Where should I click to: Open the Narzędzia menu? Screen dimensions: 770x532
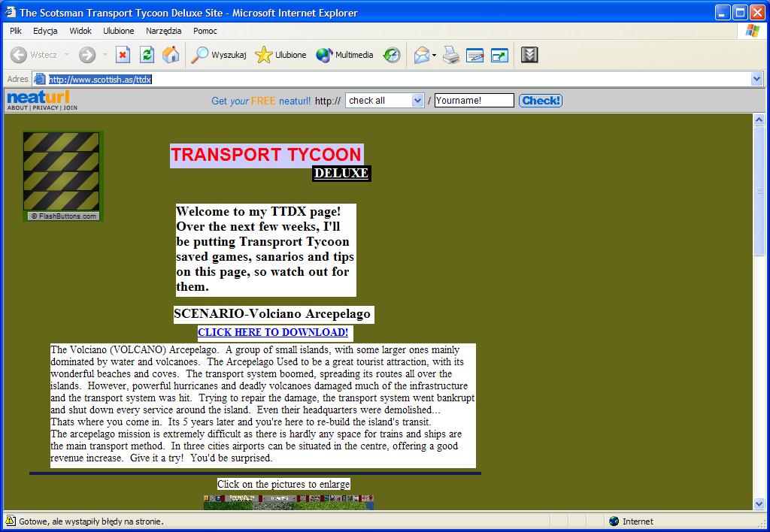coord(163,31)
